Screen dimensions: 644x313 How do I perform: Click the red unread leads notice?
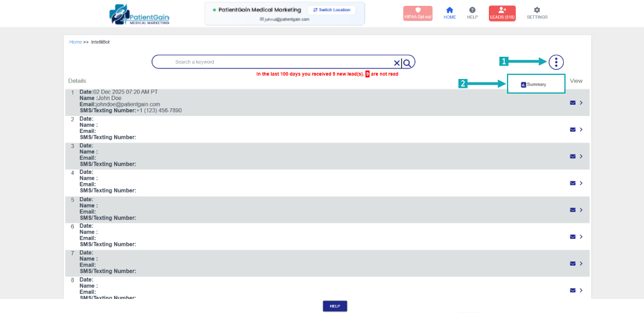(327, 74)
